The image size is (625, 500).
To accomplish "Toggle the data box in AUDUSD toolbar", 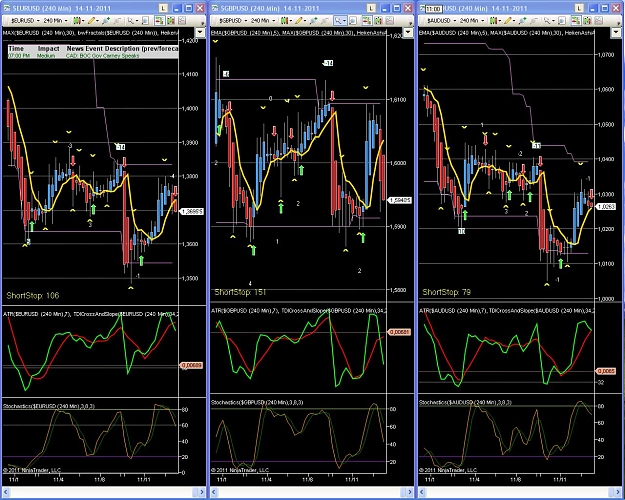I will pyautogui.click(x=561, y=20).
